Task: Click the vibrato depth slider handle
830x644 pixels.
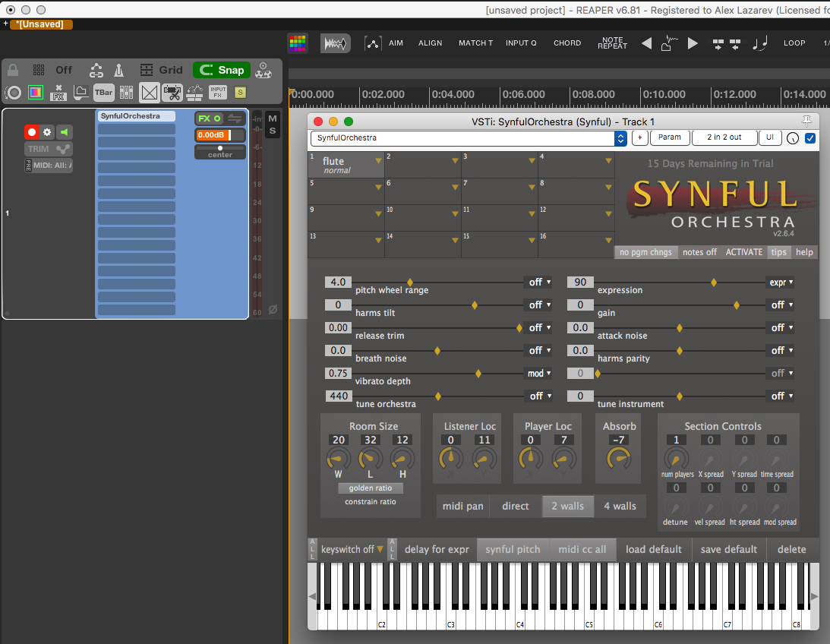Action: (x=478, y=373)
